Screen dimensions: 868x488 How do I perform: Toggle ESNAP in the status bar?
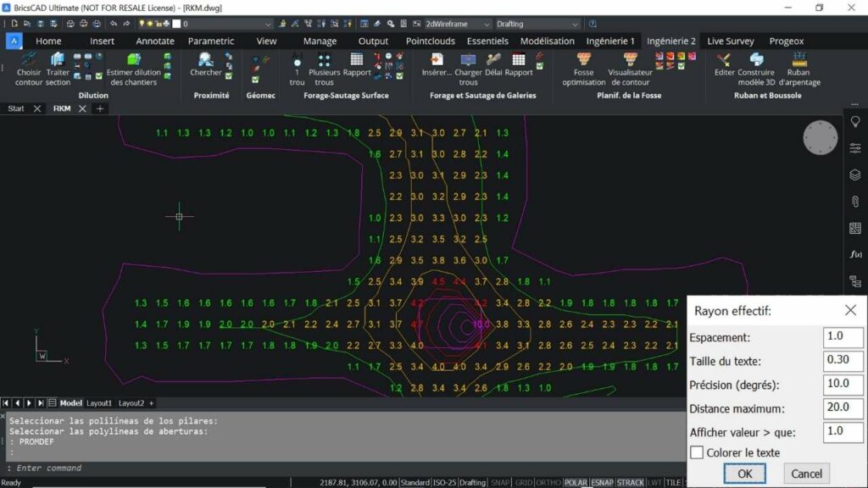[x=602, y=482]
